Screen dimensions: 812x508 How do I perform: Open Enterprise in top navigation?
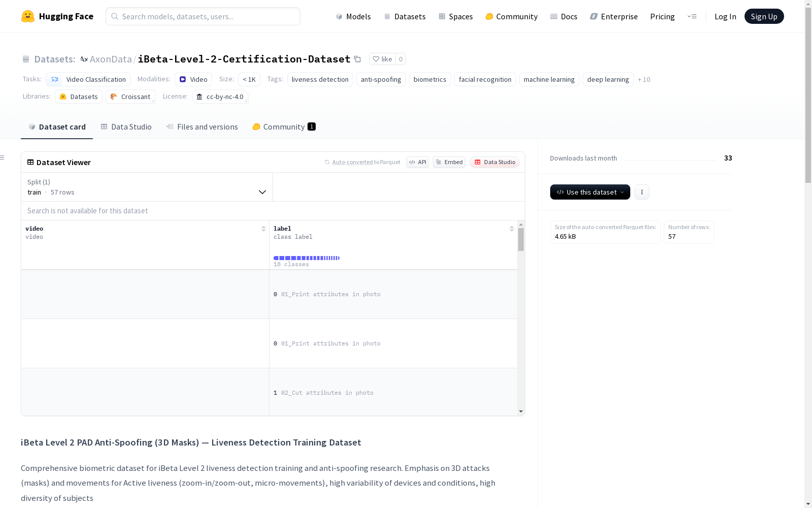tap(614, 16)
